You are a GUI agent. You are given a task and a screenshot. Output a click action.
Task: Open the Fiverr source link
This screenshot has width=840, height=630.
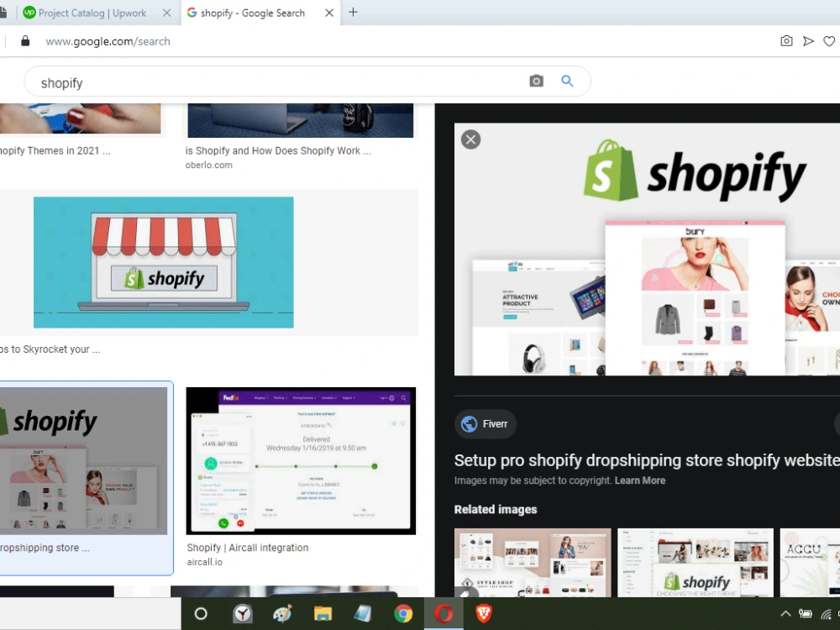point(485,423)
